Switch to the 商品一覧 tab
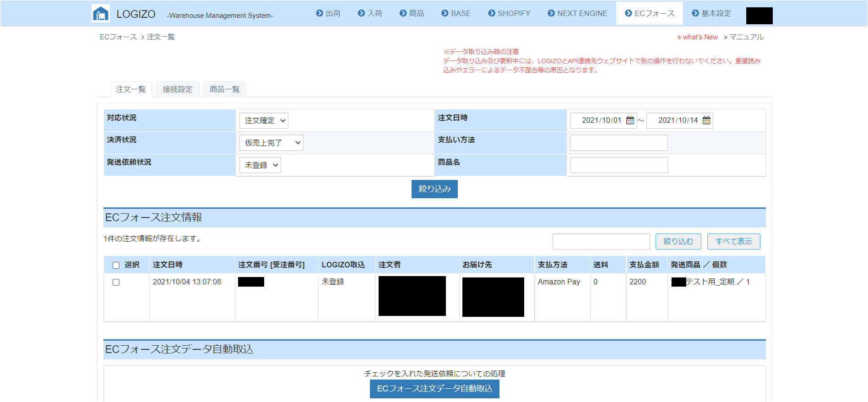The image size is (868, 402). pos(225,89)
